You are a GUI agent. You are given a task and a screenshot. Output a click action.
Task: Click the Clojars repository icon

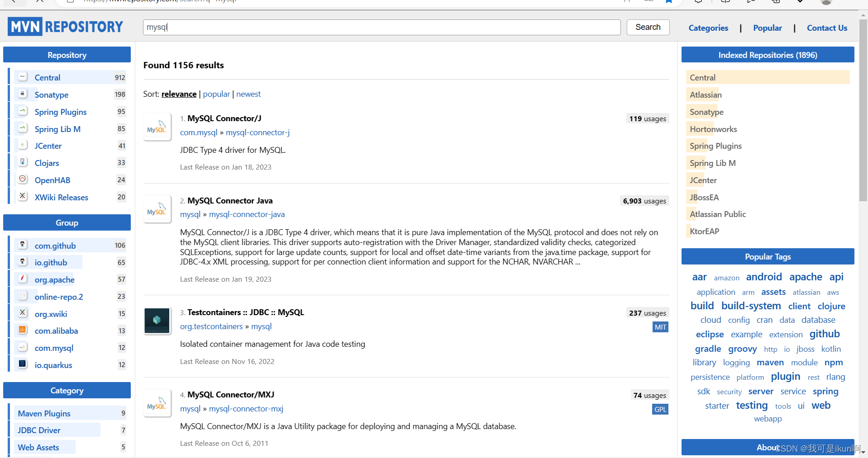23,162
